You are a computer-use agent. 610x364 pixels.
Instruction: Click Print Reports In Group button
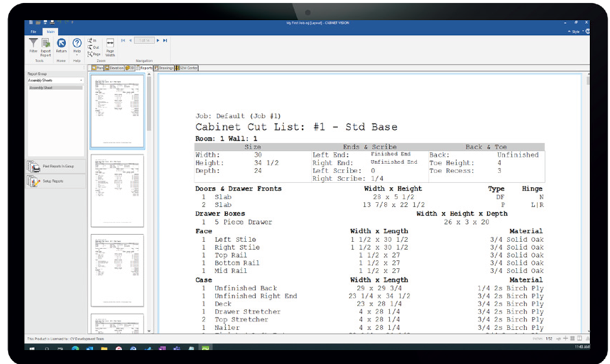pos(55,167)
